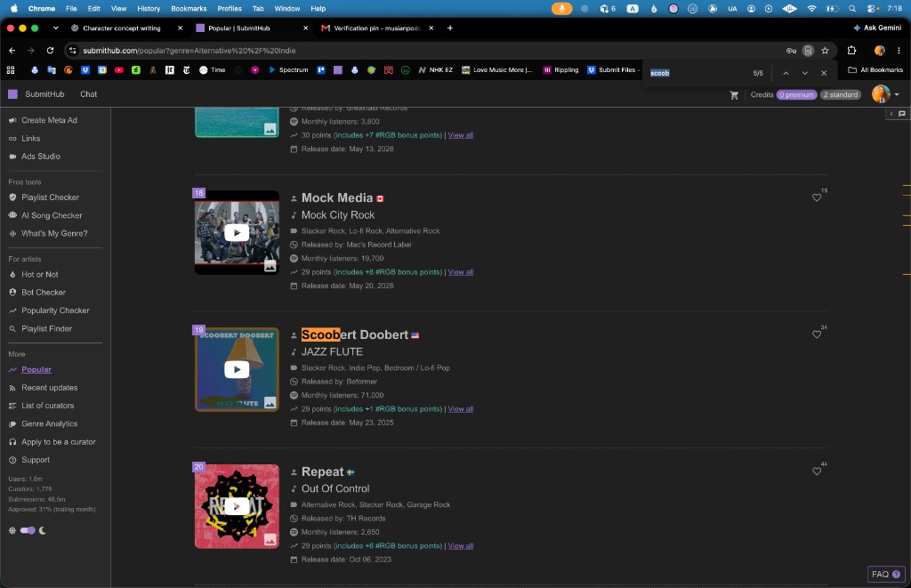Click the moon icon by theme toggle
The height and width of the screenshot is (588, 911).
pos(43,530)
